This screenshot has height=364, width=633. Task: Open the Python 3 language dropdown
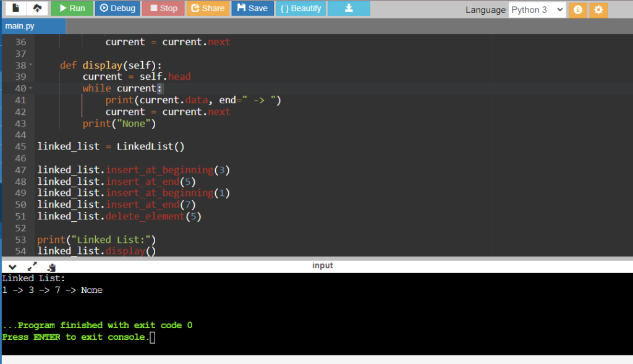point(537,10)
